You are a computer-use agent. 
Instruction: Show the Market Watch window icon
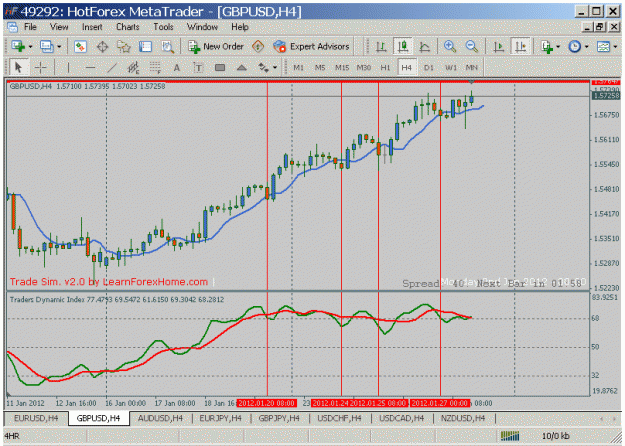click(80, 47)
